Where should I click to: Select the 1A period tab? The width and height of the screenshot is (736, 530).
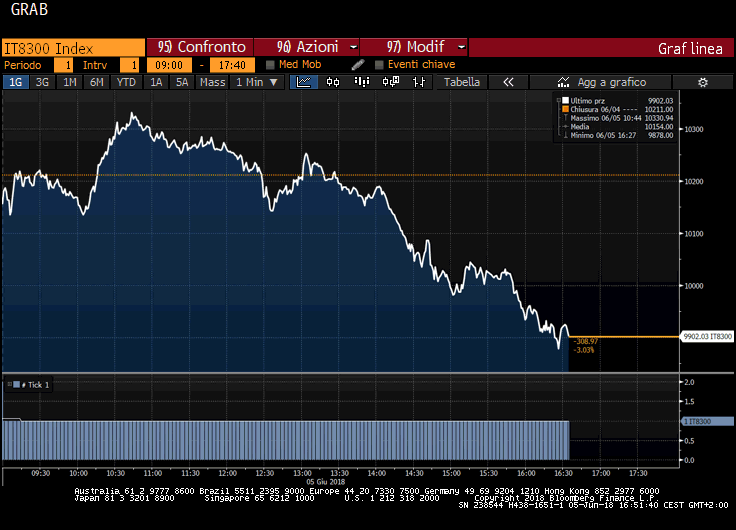156,82
